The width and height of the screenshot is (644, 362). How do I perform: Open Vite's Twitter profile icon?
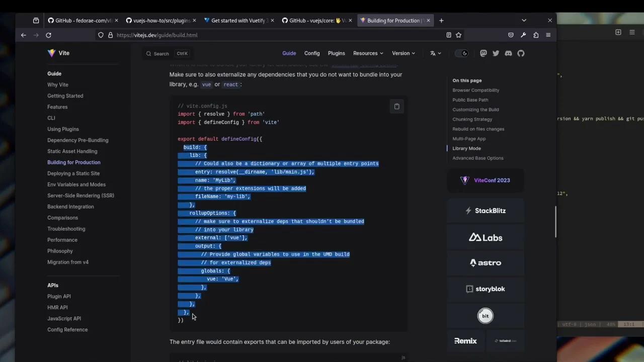coord(496,53)
